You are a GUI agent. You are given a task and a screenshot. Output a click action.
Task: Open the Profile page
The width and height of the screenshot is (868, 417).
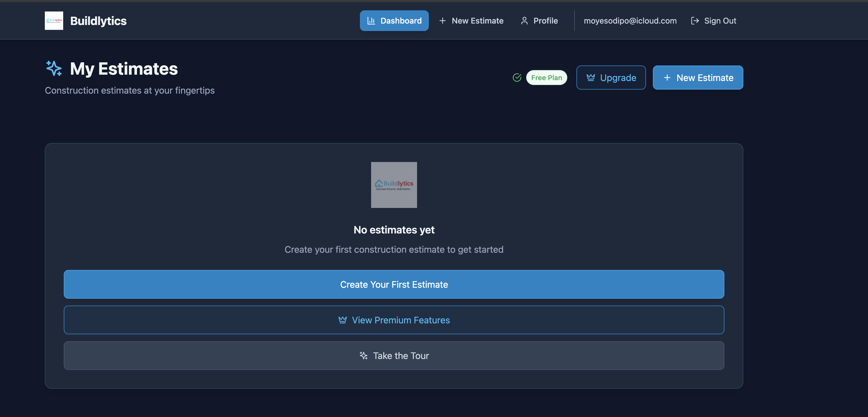[x=545, y=21]
